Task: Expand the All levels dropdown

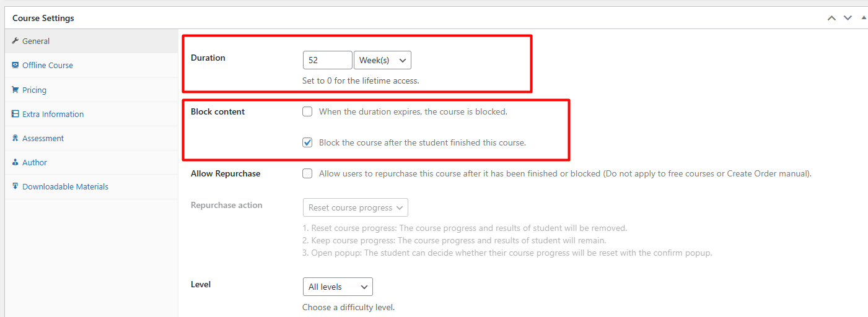Action: click(338, 287)
